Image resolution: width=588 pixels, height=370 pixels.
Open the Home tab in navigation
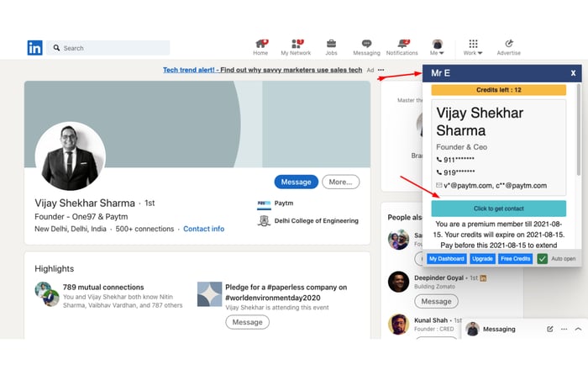[x=260, y=48]
